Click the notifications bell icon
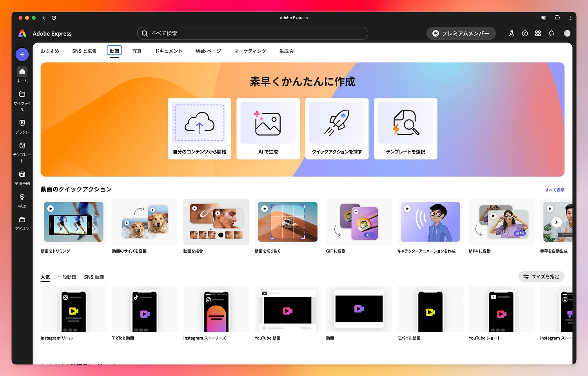 pyautogui.click(x=551, y=34)
